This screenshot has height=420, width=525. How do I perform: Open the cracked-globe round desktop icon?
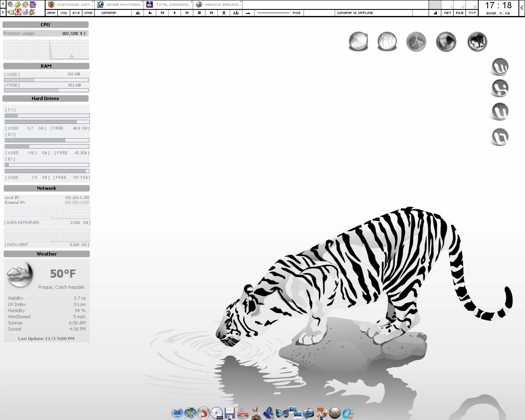[x=358, y=42]
